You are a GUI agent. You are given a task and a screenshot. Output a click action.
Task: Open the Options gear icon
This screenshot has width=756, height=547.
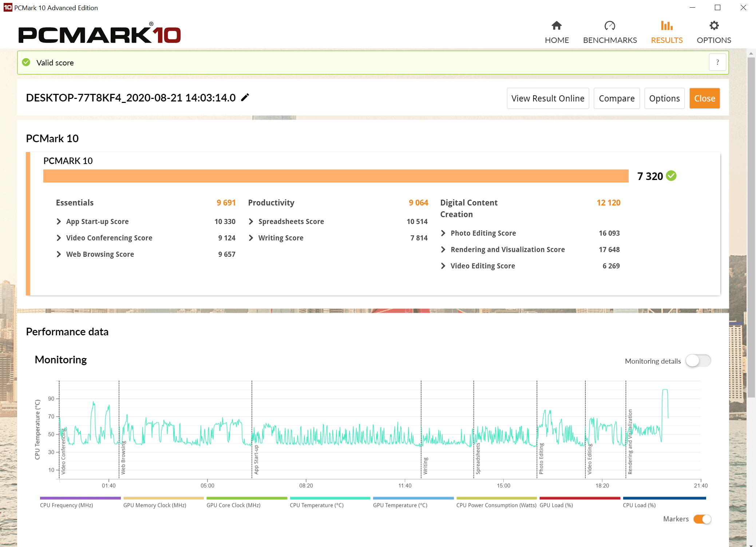tap(714, 26)
